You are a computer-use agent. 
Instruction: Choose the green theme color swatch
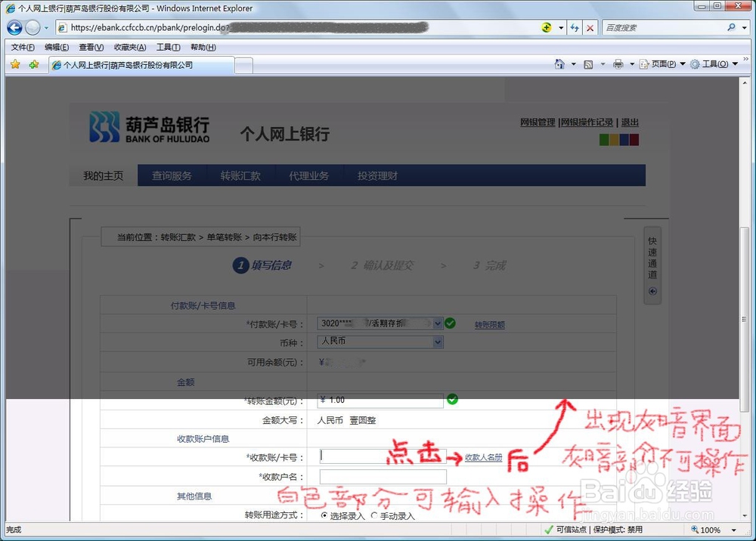tap(604, 140)
